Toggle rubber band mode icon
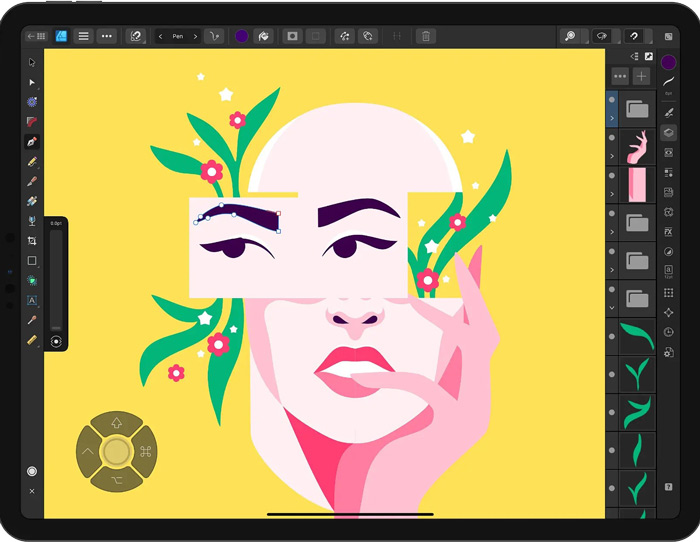 (345, 36)
